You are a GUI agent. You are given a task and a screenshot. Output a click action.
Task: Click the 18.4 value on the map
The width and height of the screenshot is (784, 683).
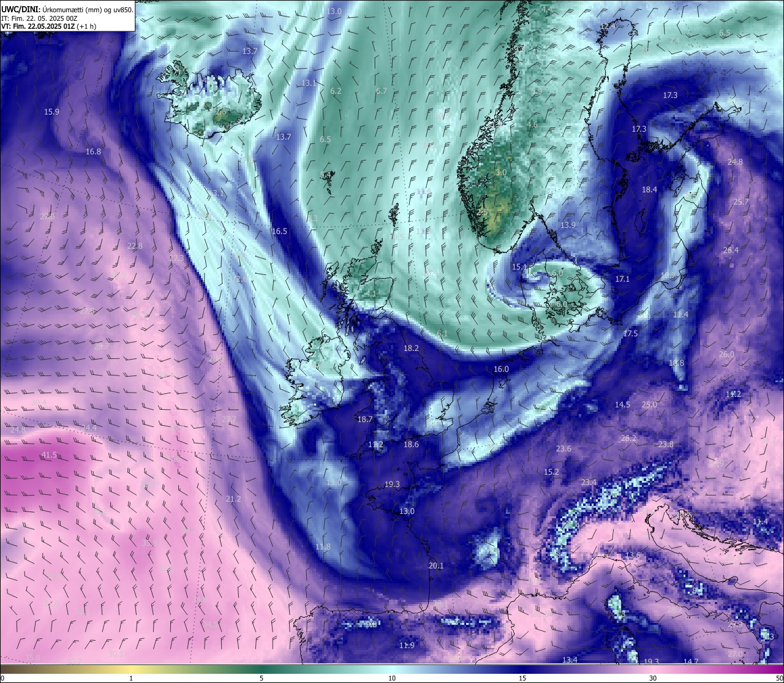pos(649,190)
